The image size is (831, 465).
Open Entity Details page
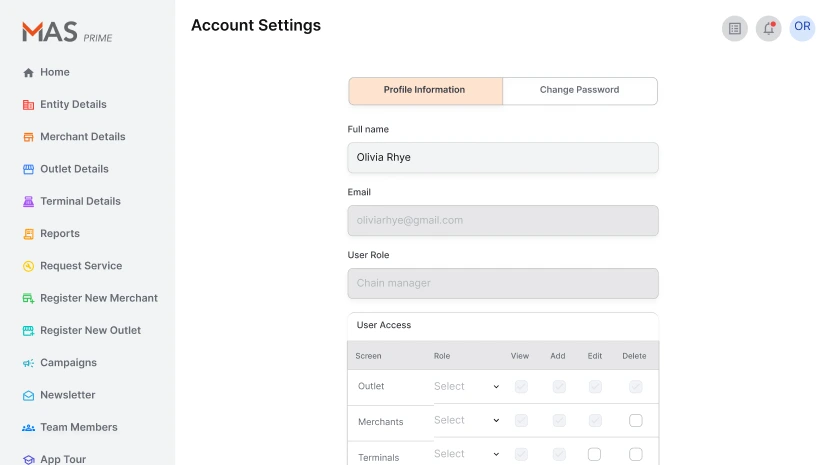click(x=73, y=105)
